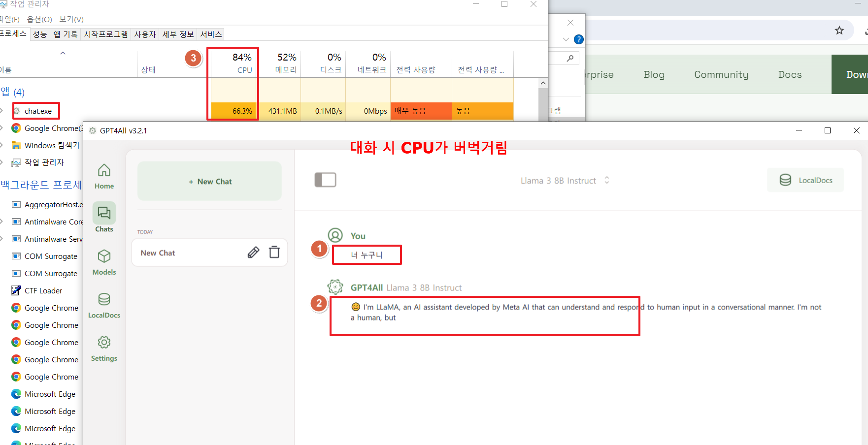Click the search magnifier icon in side panel
The height and width of the screenshot is (445, 868).
coord(570,58)
